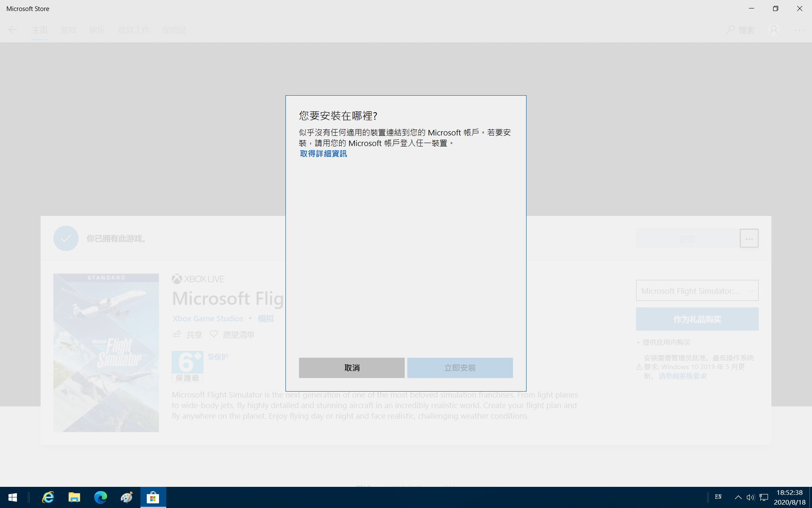Screen dimensions: 812x508
Task: Go back with the back arrow icon
Action: (x=13, y=30)
